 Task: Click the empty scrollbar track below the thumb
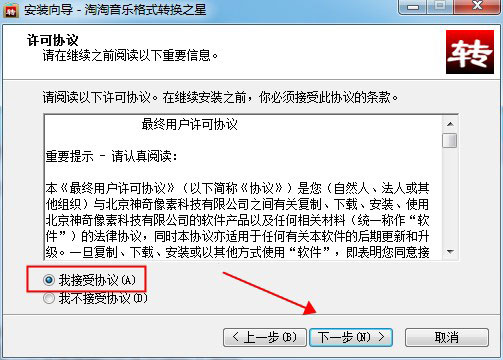tap(450, 195)
